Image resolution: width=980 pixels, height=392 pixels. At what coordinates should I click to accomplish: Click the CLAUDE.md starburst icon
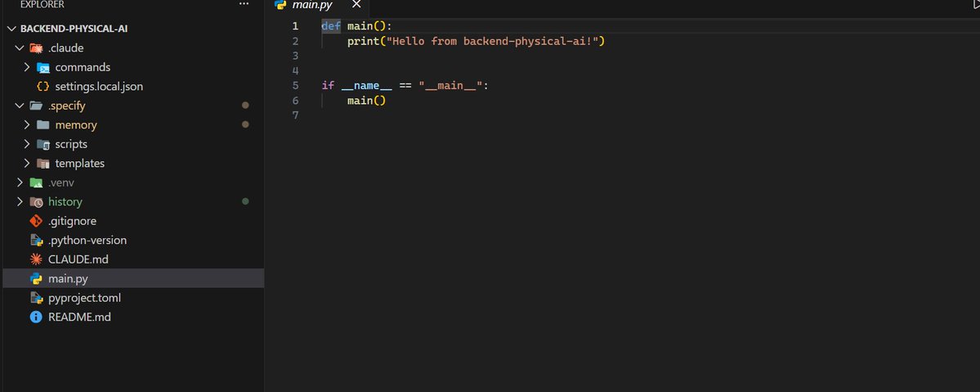[x=36, y=259]
